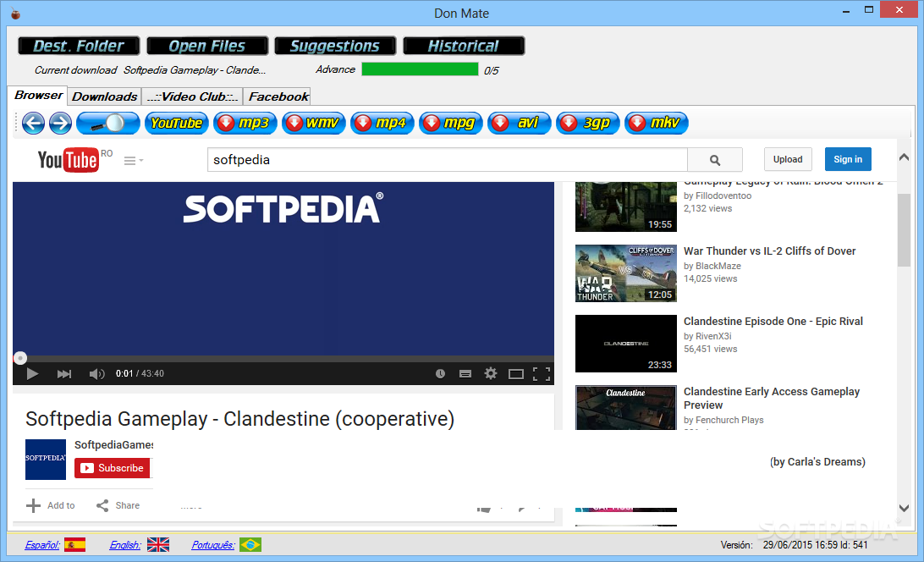Click the scrollbar down arrow
The image size is (924, 562).
click(904, 508)
